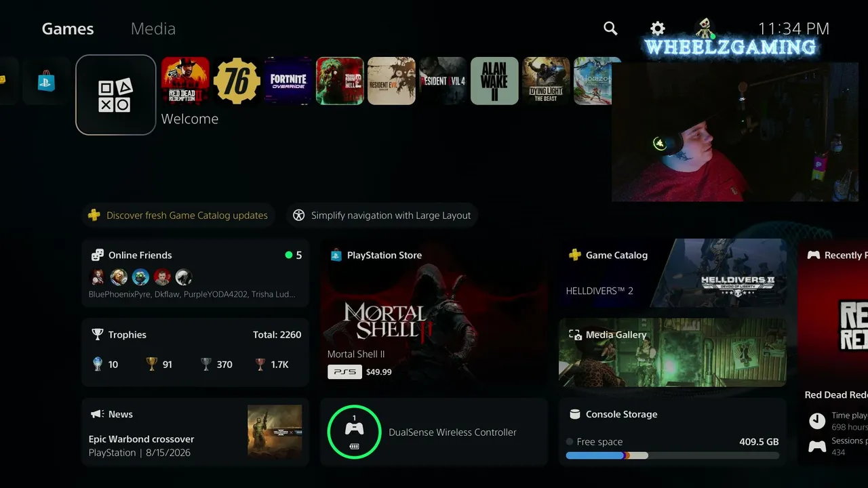Select the grey-white friend avatar in Online Friends
Image resolution: width=868 pixels, height=488 pixels.
pyautogui.click(x=184, y=277)
